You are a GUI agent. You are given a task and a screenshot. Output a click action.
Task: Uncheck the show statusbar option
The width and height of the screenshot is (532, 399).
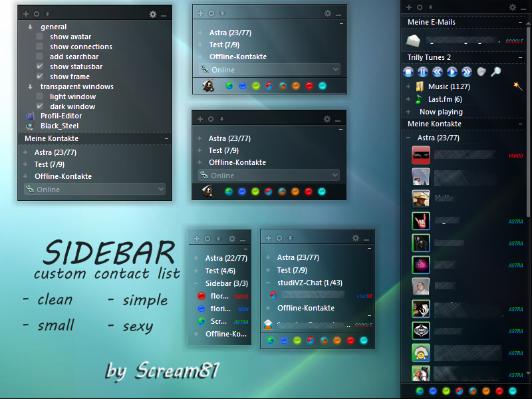pyautogui.click(x=40, y=66)
